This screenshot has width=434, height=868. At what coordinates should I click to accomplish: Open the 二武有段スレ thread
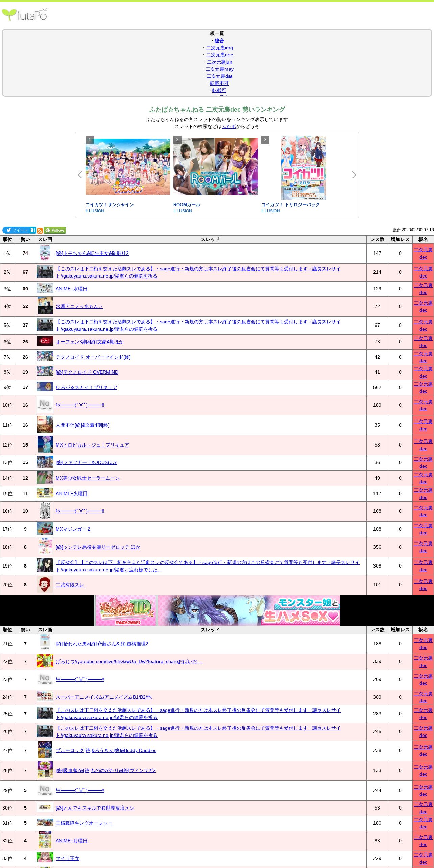point(70,585)
